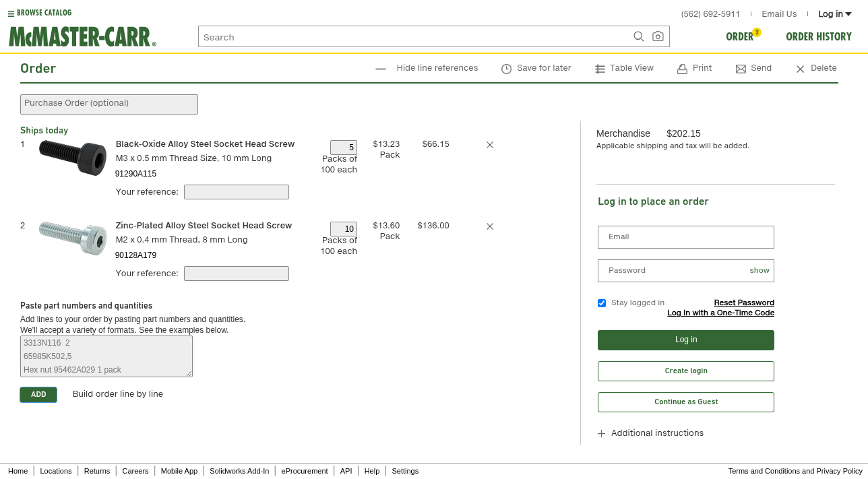This screenshot has width=868, height=479.
Task: Click the Send envelope icon
Action: 741,69
